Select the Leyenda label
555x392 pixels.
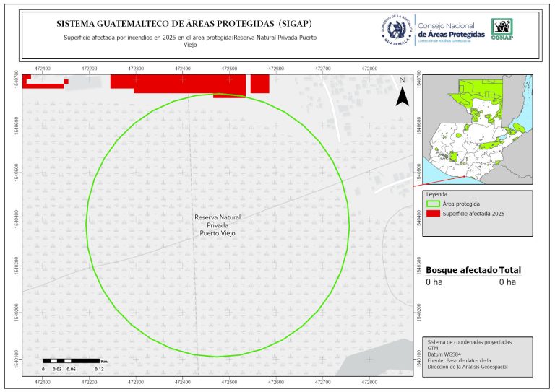[x=436, y=195]
